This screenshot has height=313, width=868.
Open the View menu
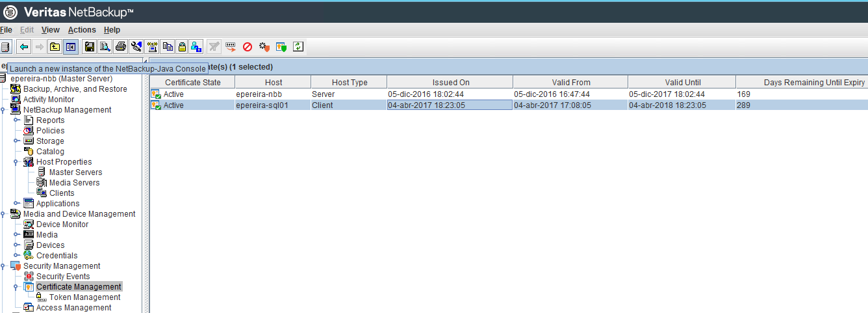pyautogui.click(x=51, y=30)
